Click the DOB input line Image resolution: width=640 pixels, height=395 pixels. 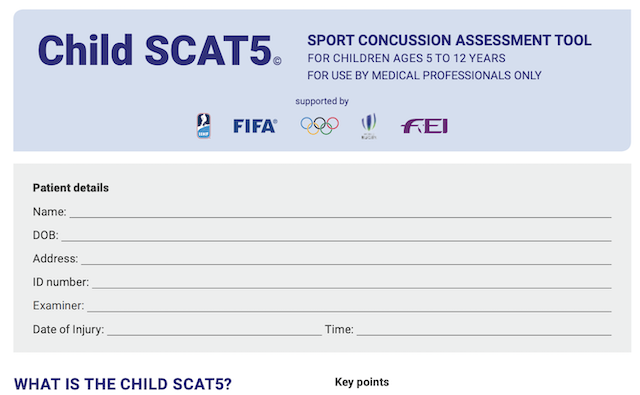336,236
